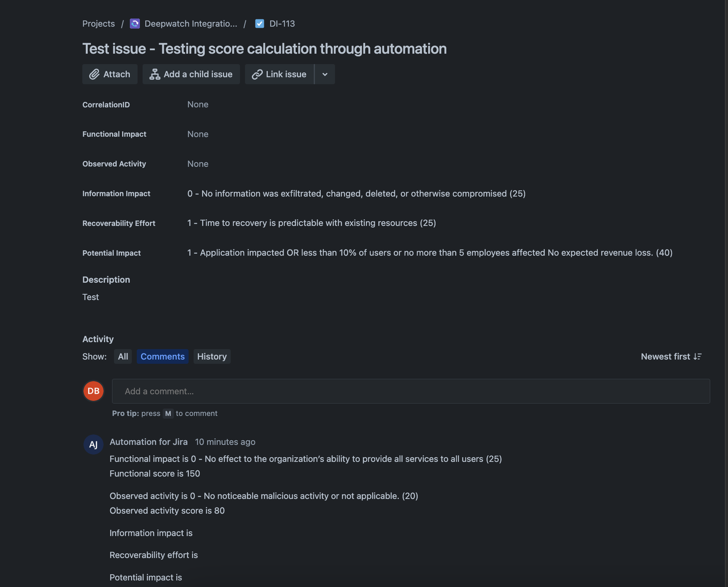Click the child issue hierarchy icon

click(155, 74)
